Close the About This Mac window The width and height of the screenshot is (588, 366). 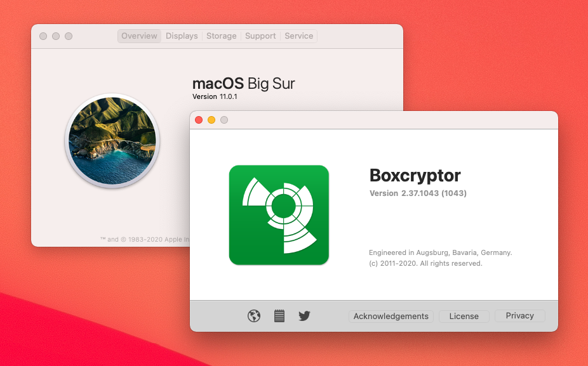[x=43, y=36]
